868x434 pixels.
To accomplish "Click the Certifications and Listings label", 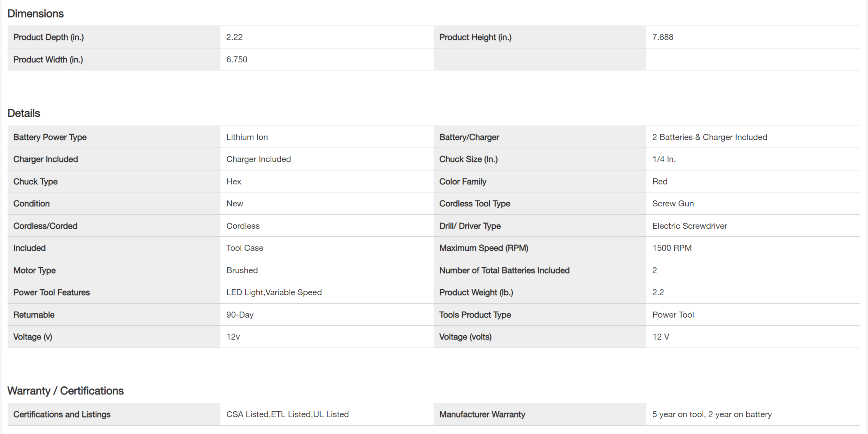I will (x=62, y=414).
